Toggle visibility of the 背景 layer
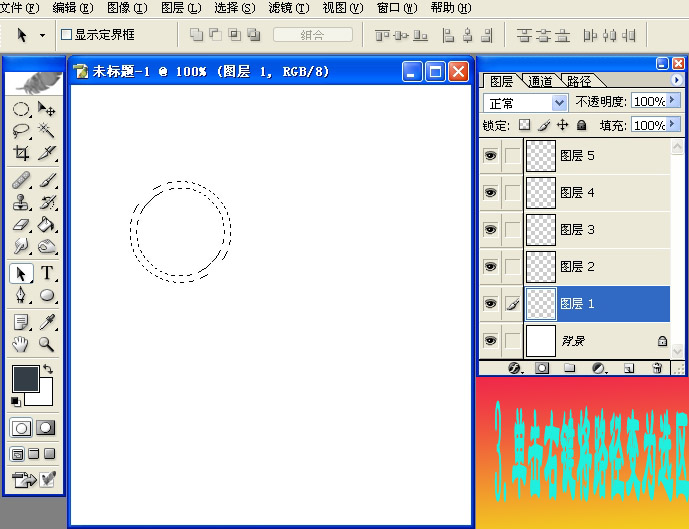Image resolution: width=689 pixels, height=529 pixels. tap(490, 341)
